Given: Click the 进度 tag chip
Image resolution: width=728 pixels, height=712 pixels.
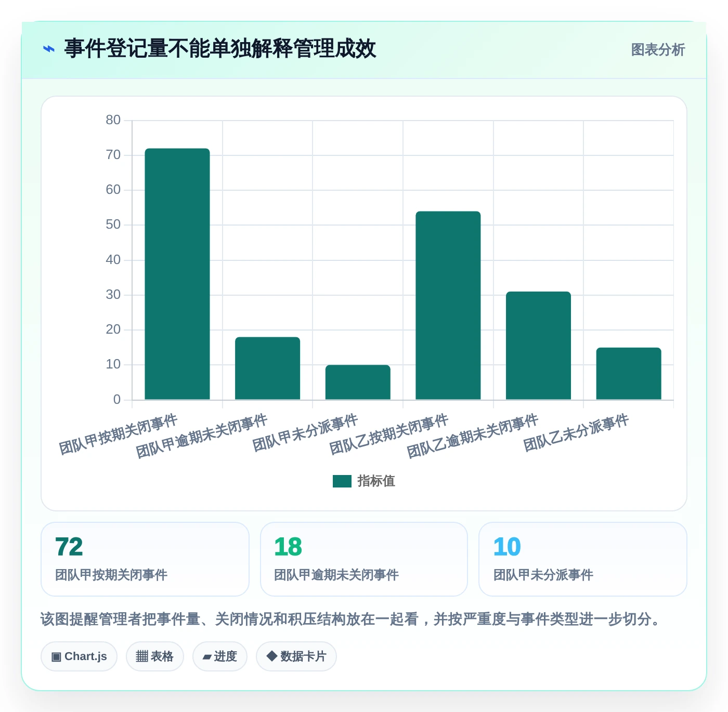Looking at the screenshot, I should tap(220, 656).
